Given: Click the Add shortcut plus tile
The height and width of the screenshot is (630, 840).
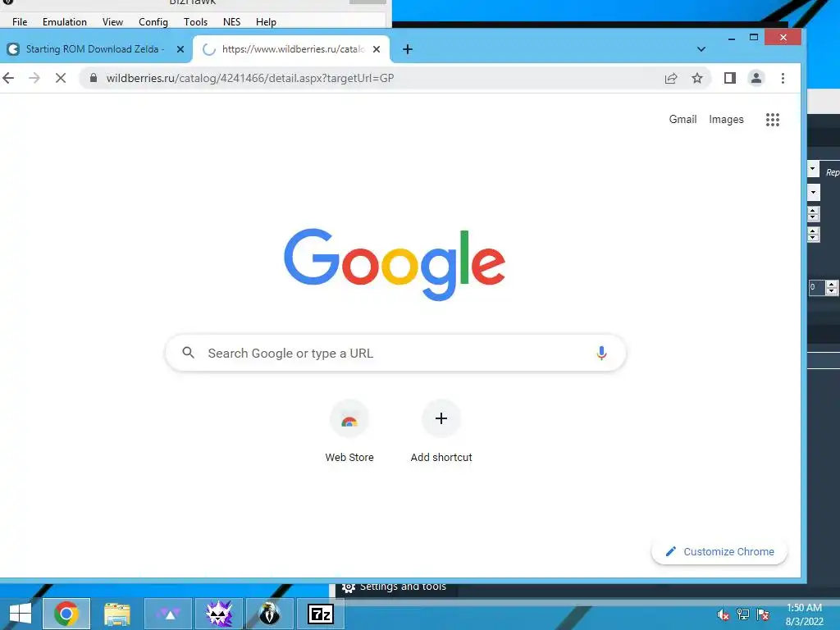Looking at the screenshot, I should click(441, 431).
